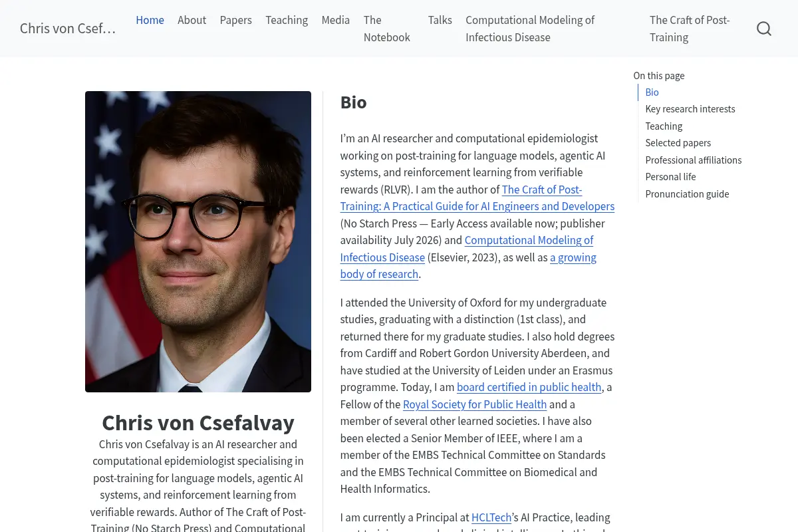798x532 pixels.
Task: Open The Craft of Post-Training nav item
Action: pyautogui.click(x=690, y=29)
